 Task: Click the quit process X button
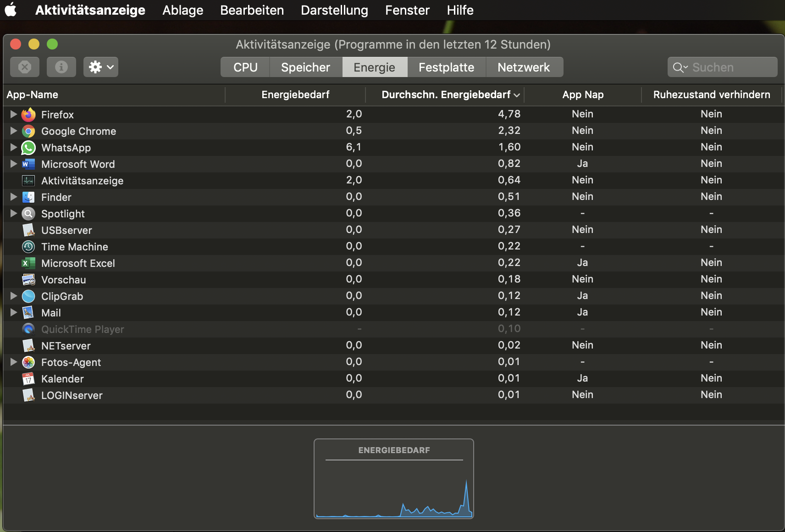[x=25, y=67]
